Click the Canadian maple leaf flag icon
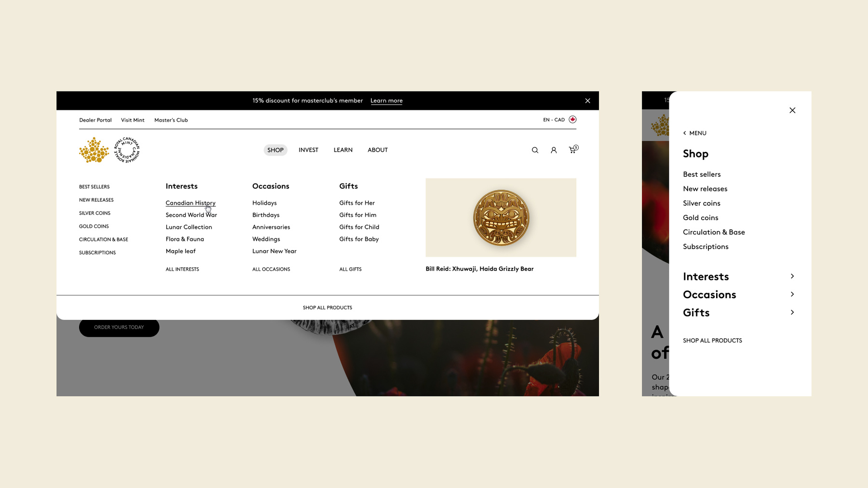 pyautogui.click(x=572, y=119)
